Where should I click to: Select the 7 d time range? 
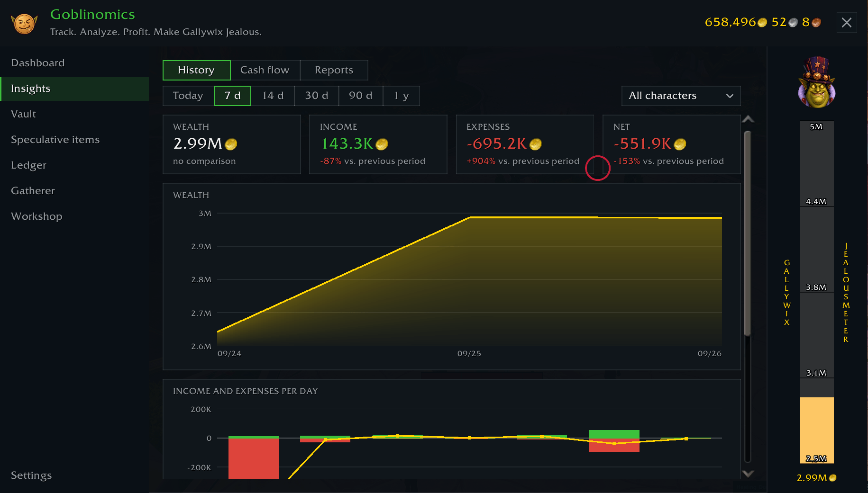(232, 96)
